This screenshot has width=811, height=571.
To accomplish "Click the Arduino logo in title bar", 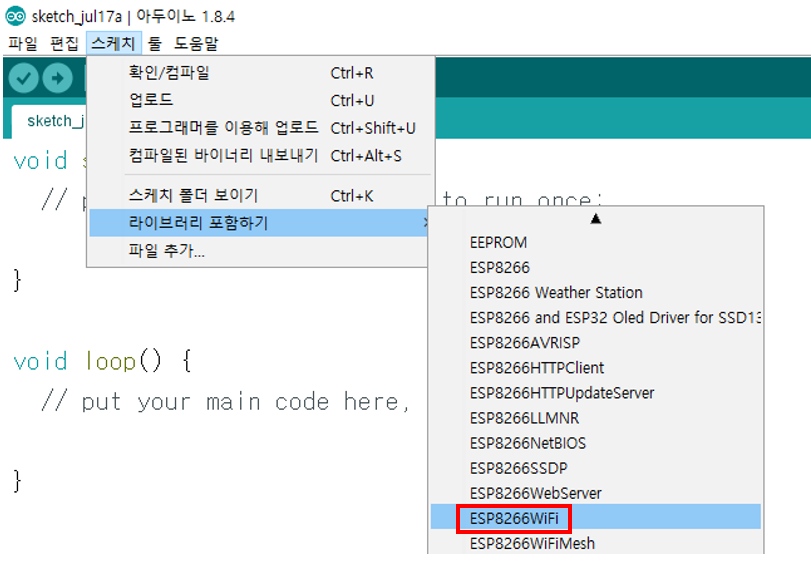I will pos(15,16).
